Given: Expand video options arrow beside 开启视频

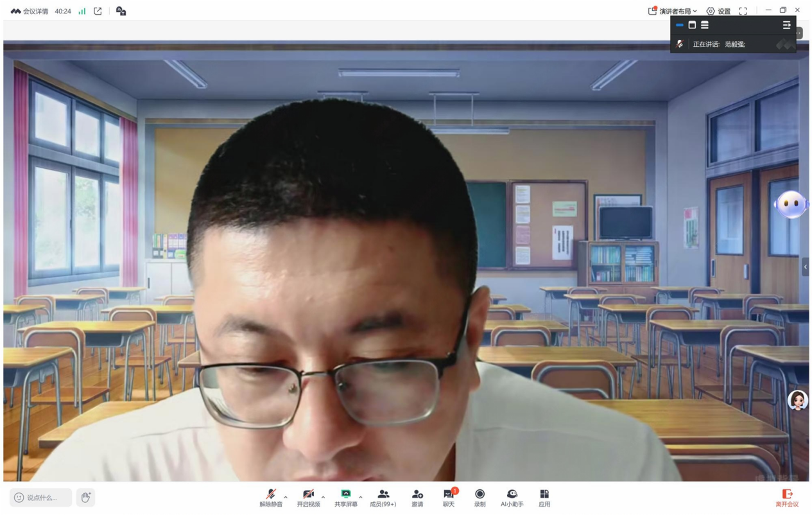Looking at the screenshot, I should [323, 497].
